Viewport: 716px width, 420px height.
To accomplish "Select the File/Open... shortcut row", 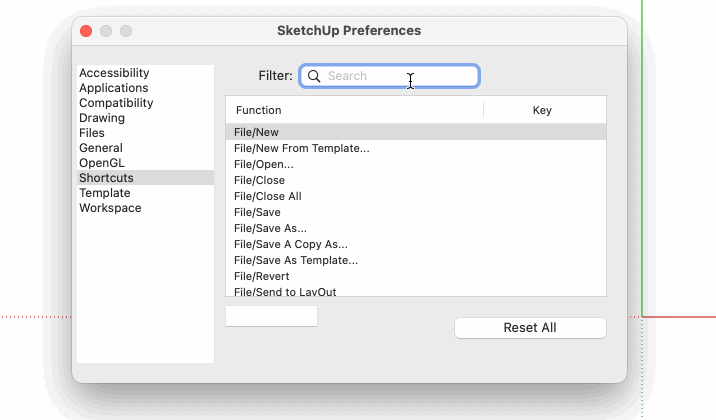I will point(264,164).
